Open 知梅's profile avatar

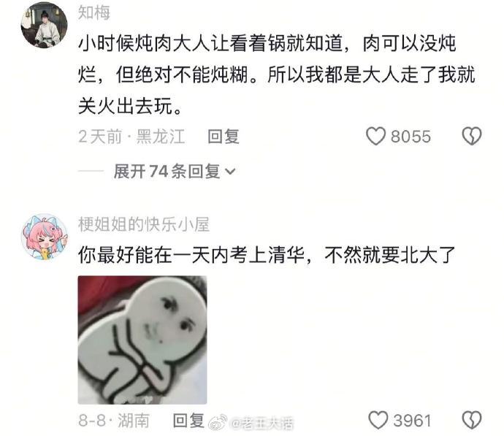click(44, 25)
